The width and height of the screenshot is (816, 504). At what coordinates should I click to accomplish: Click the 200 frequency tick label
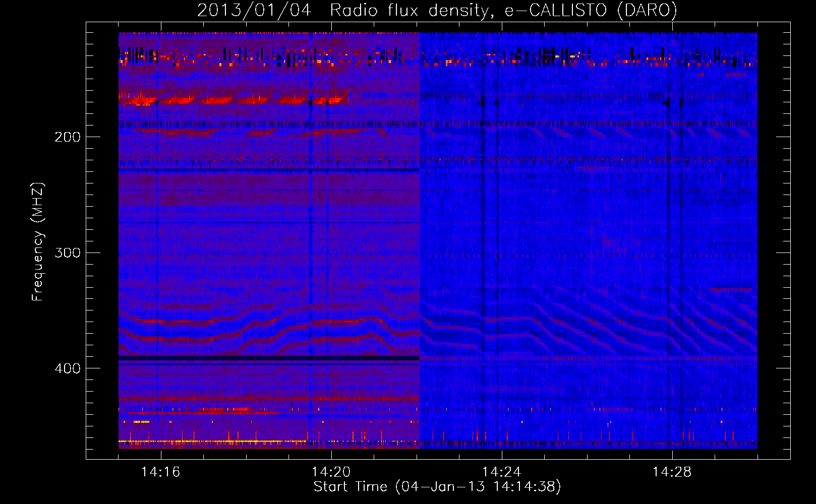68,137
